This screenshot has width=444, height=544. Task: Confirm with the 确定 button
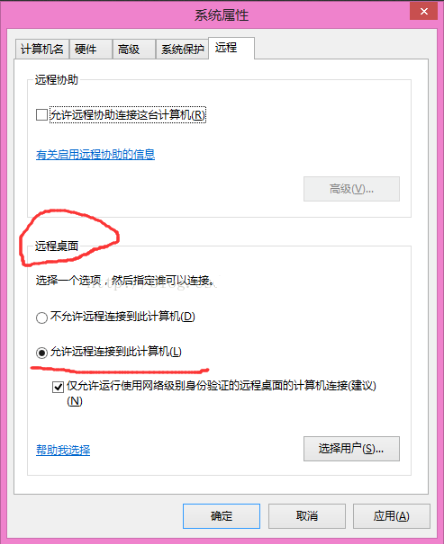[x=221, y=516]
